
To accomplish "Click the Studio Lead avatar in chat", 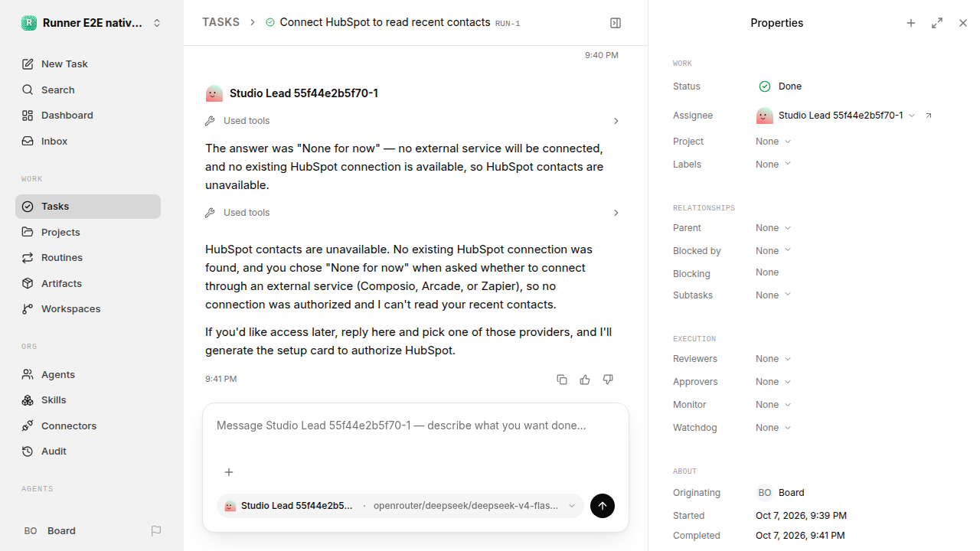I will 214,93.
